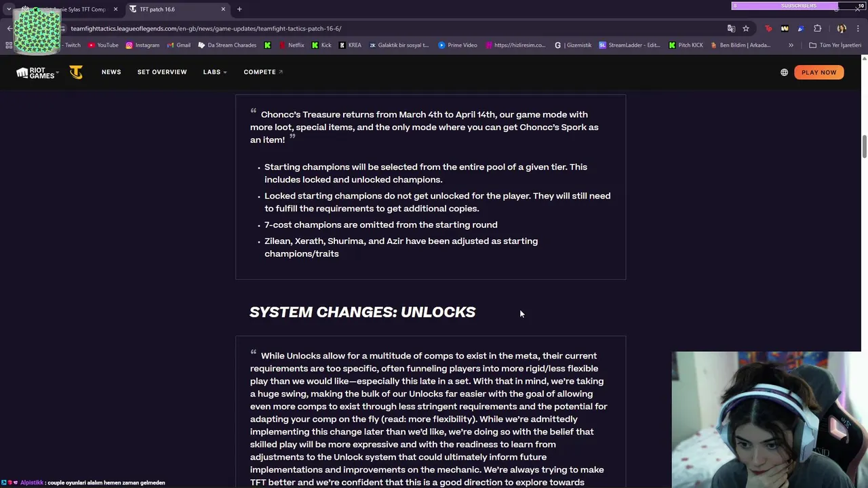Open the Kick bookmark
This screenshot has height=488, width=868.
click(321, 45)
